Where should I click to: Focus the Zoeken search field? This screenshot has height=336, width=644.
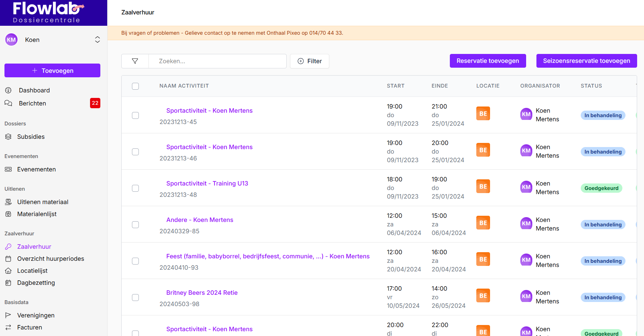coord(217,61)
